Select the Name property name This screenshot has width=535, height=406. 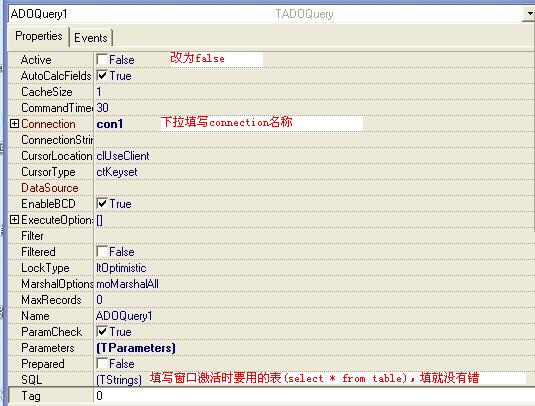[x=35, y=316]
